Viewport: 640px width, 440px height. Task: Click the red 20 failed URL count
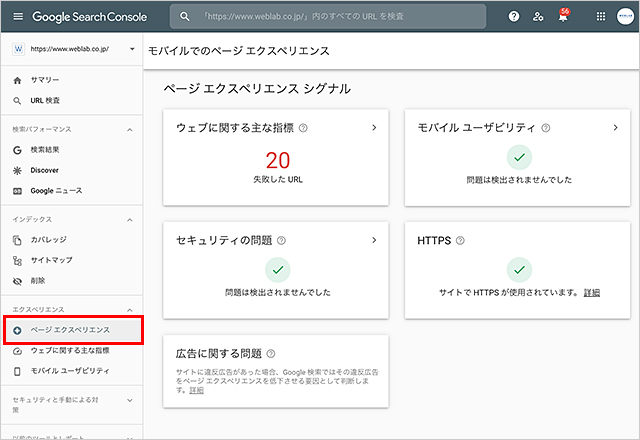tap(278, 160)
